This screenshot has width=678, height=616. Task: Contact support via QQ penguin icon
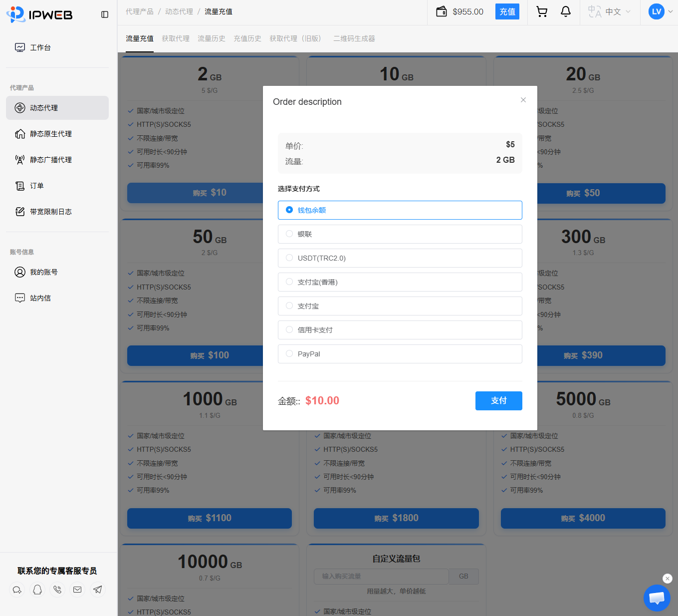click(x=37, y=590)
